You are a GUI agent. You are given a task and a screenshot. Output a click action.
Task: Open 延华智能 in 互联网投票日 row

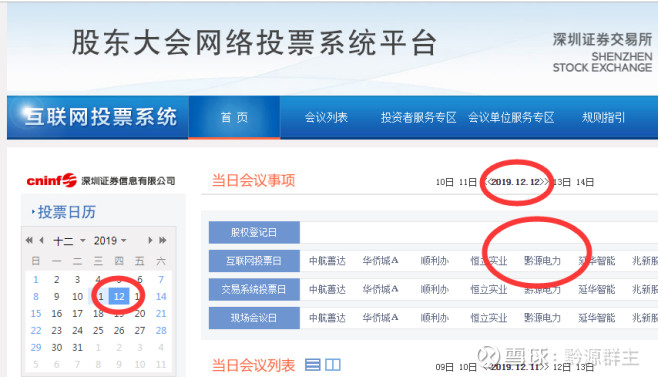pos(596,261)
